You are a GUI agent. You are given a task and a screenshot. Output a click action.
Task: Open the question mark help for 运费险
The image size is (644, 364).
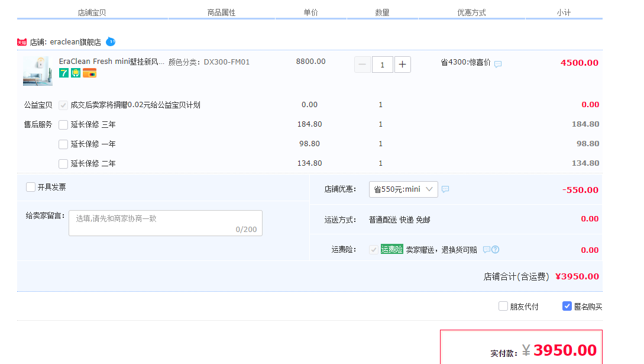click(x=496, y=249)
